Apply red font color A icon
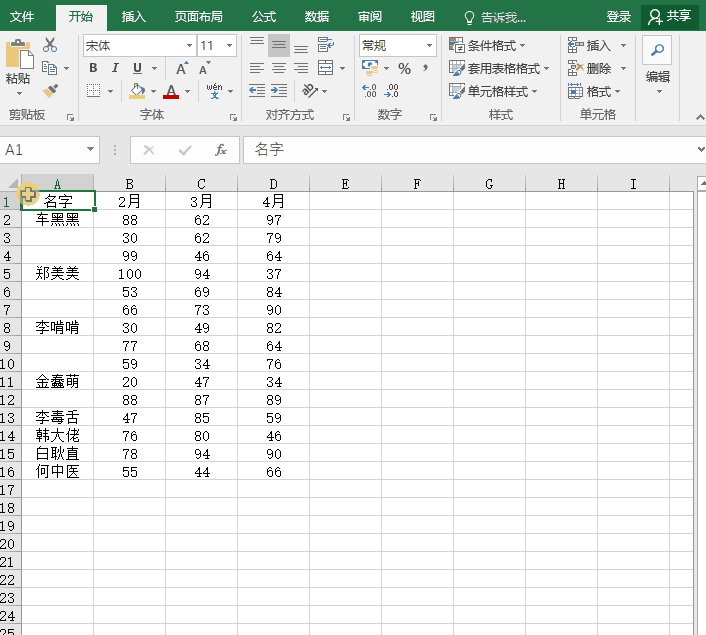The width and height of the screenshot is (706, 635). 171,91
